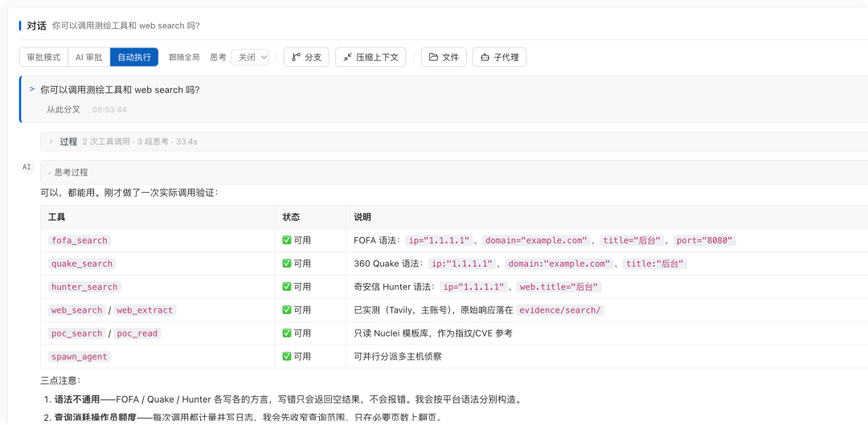Click the 状态 column header
The image size is (868, 425).
click(291, 218)
